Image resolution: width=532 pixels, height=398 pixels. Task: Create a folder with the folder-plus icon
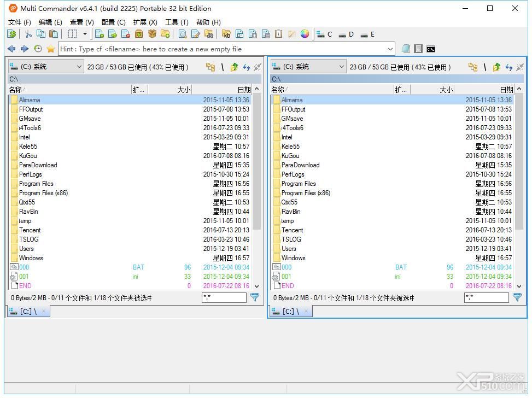click(x=165, y=34)
